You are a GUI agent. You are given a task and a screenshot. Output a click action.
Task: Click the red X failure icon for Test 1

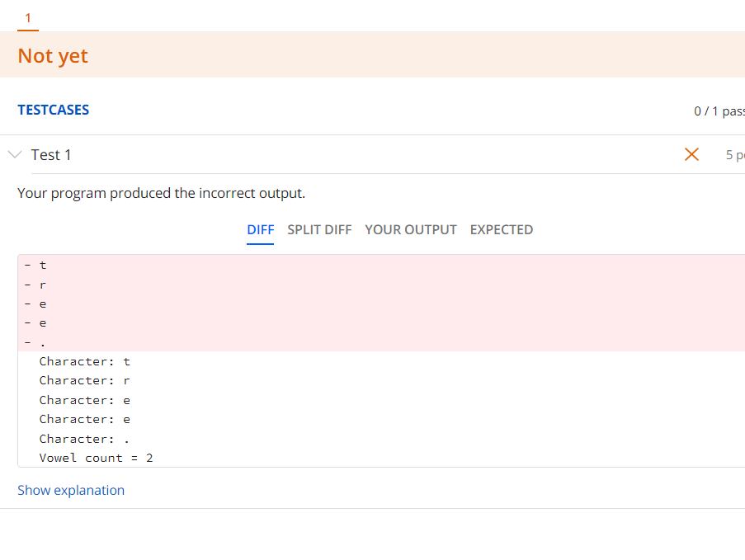[x=691, y=154]
